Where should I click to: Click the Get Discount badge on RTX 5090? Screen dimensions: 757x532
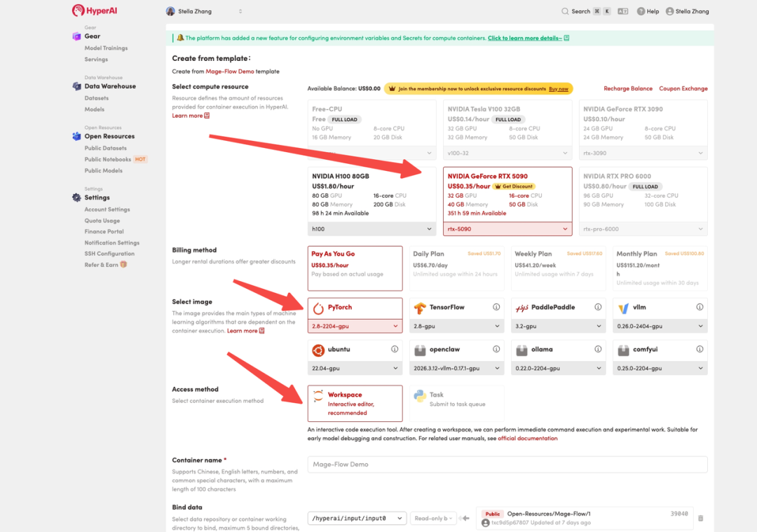click(514, 186)
